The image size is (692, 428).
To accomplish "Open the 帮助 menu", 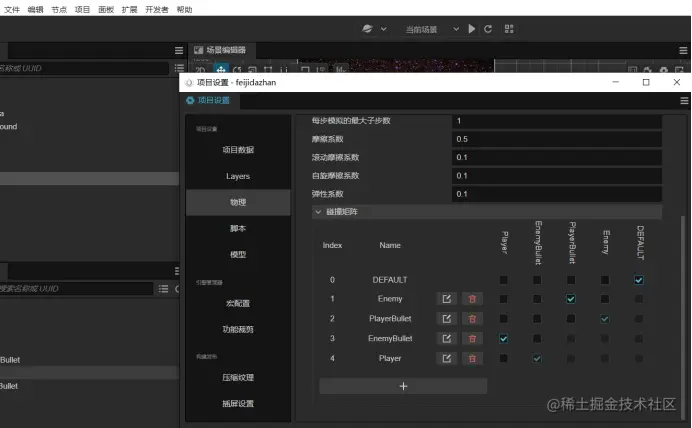I will (x=184, y=9).
